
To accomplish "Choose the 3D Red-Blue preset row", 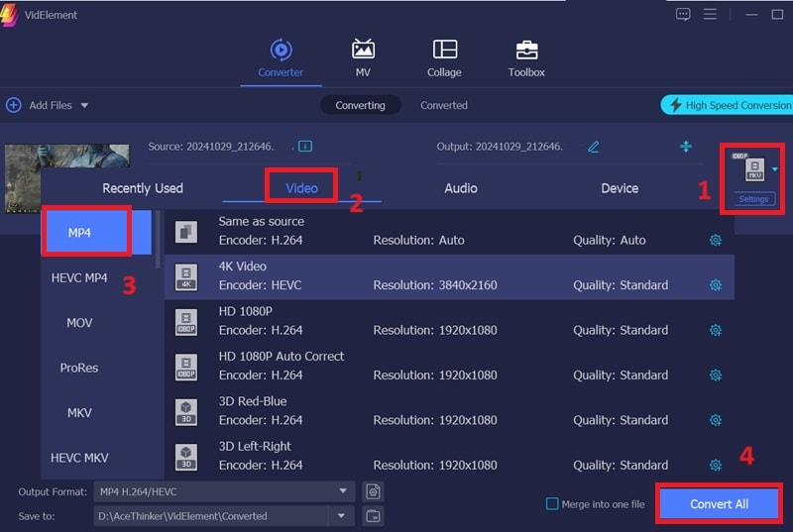I will [x=449, y=412].
